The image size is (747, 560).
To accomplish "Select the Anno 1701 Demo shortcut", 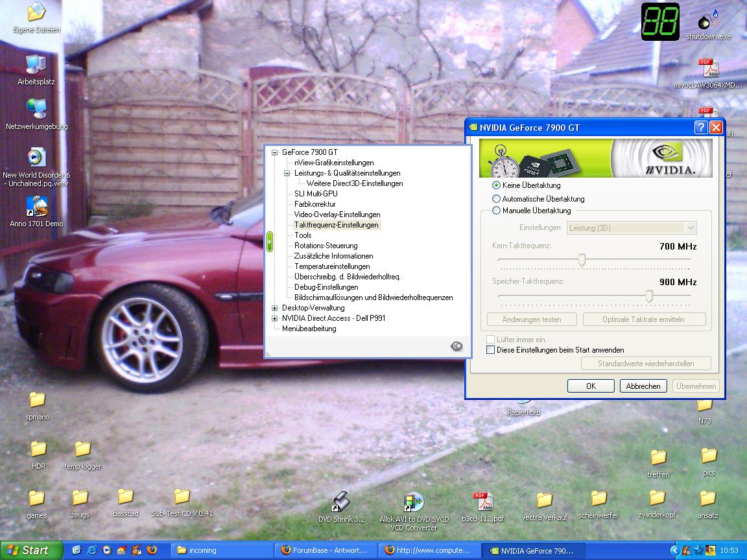I will click(x=37, y=211).
